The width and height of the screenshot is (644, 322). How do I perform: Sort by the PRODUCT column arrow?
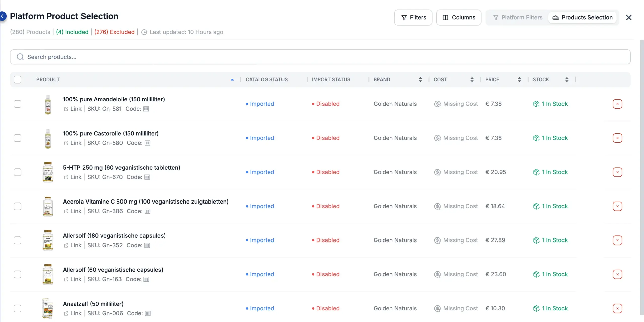pos(232,80)
